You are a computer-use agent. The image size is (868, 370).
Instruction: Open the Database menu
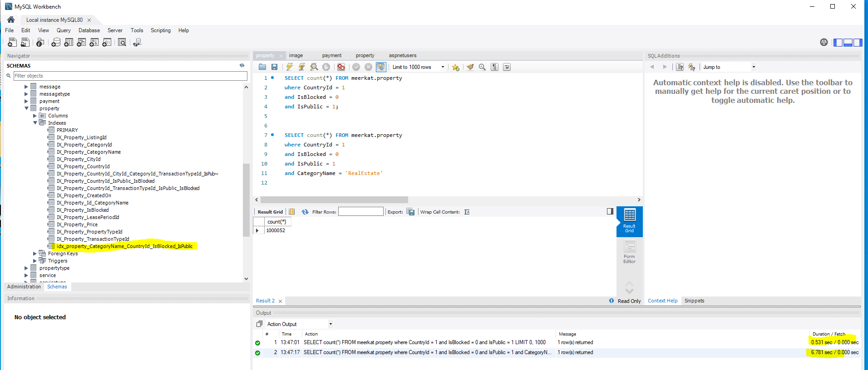click(x=89, y=30)
